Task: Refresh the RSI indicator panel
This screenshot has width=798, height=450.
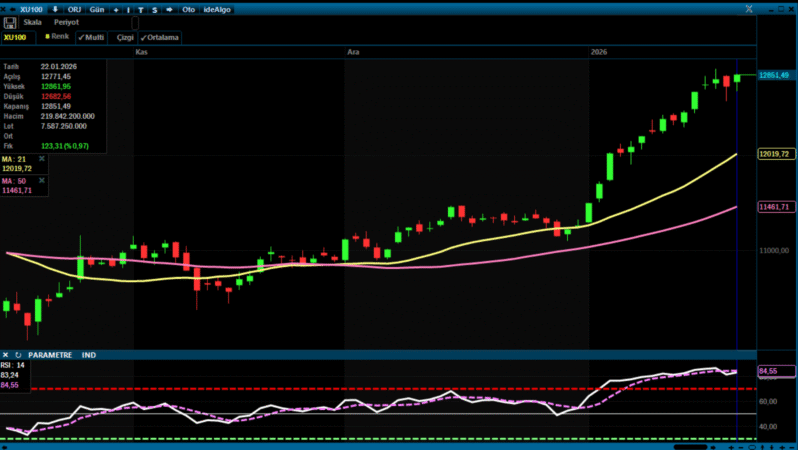Action: pos(17,354)
